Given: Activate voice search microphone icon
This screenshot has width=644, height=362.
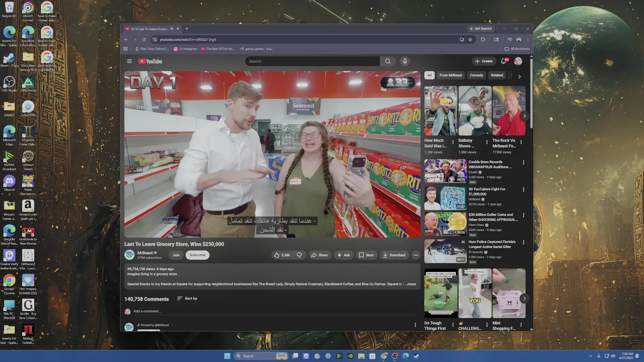Looking at the screenshot, I should (405, 61).
